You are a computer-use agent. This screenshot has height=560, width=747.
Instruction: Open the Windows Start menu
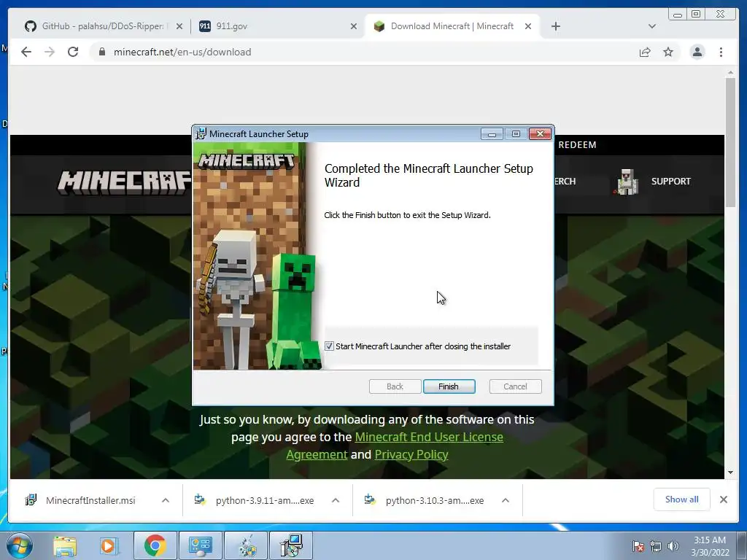click(x=19, y=545)
